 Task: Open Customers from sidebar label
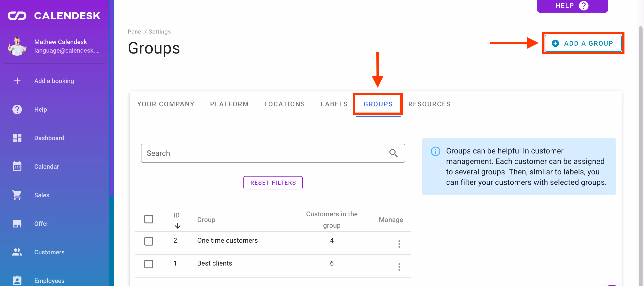[x=49, y=252]
